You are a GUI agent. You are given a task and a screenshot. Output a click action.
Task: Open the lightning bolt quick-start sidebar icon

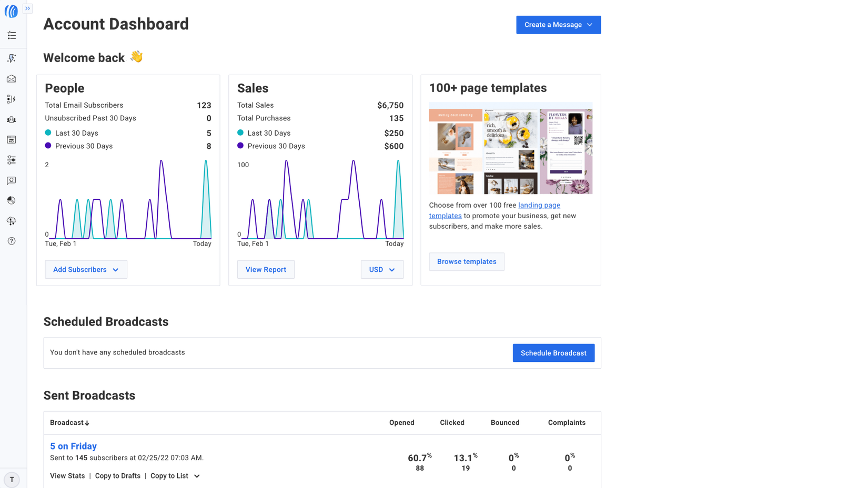(x=12, y=58)
